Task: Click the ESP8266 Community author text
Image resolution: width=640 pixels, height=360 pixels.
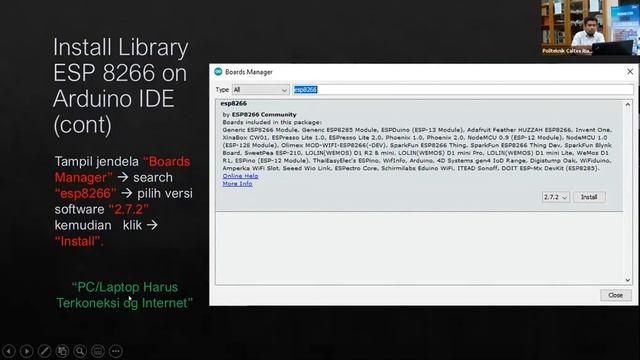Action: coord(264,115)
